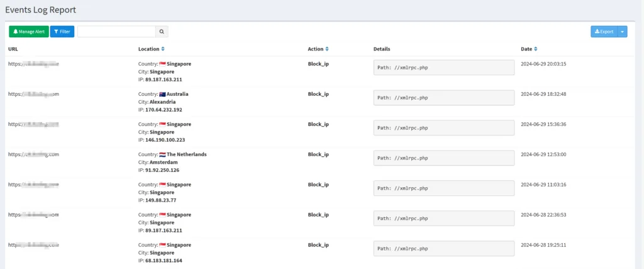Click Path box in 18:32:48 row
The width and height of the screenshot is (644, 269).
point(444,98)
